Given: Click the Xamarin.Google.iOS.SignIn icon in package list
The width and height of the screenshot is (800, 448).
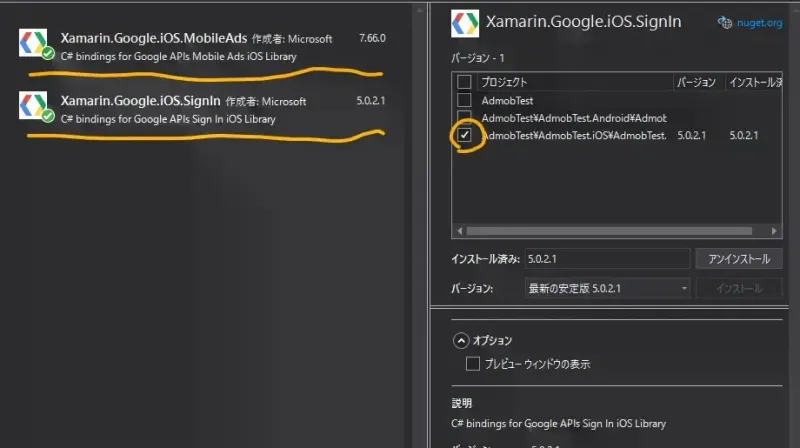Looking at the screenshot, I should (35, 106).
